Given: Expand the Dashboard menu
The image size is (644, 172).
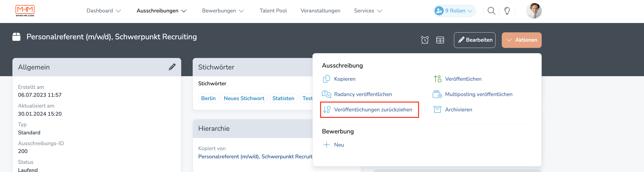Looking at the screenshot, I should [104, 11].
